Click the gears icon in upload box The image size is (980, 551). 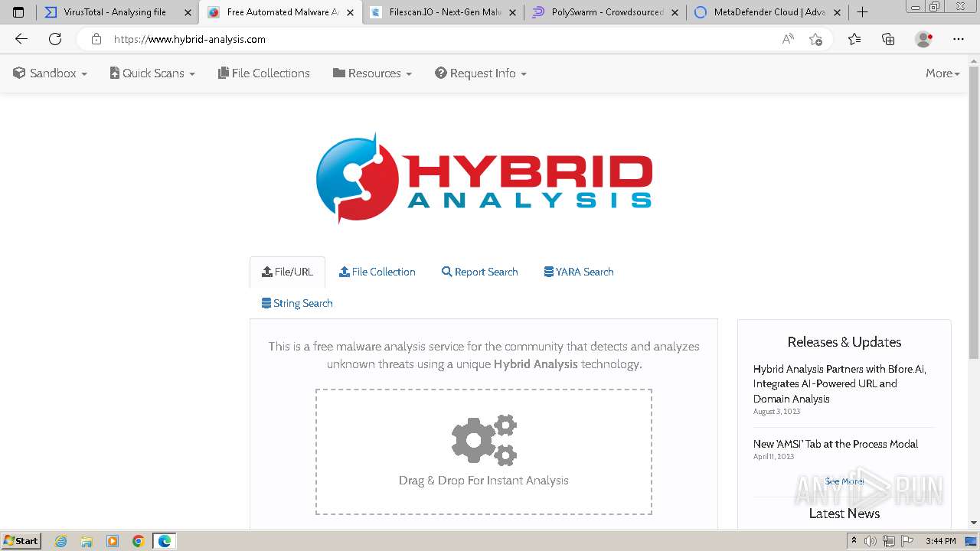point(484,440)
